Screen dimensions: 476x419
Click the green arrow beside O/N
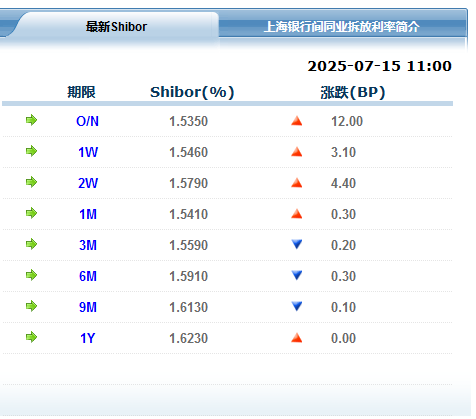pyautogui.click(x=31, y=120)
